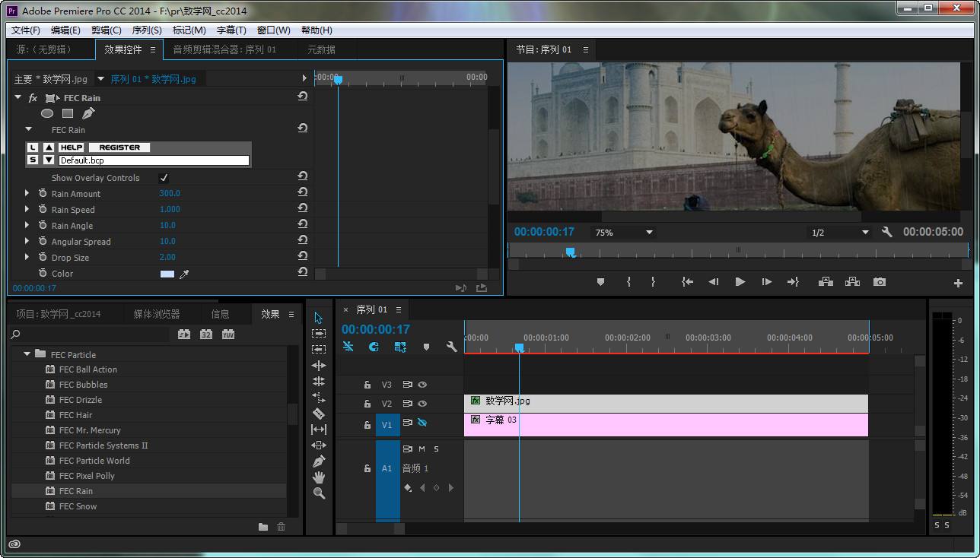Select the Pen tool in tools panel
The image size is (980, 558).
pos(319,461)
